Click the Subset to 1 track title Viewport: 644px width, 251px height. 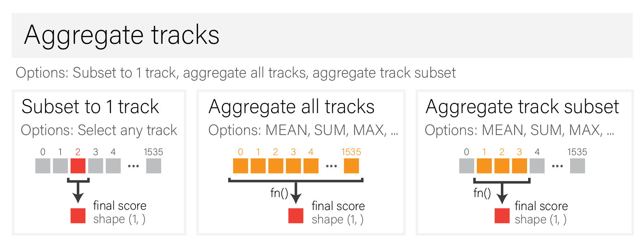point(90,107)
